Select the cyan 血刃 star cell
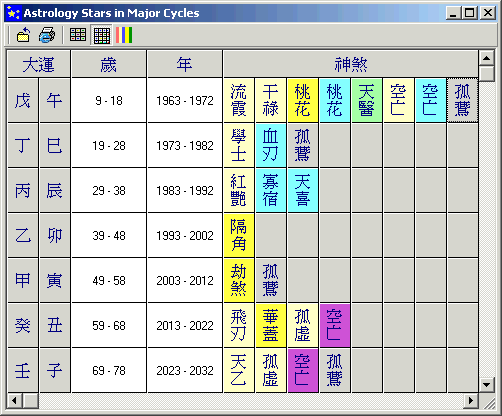Image resolution: width=502 pixels, height=416 pixels. pyautogui.click(x=271, y=145)
